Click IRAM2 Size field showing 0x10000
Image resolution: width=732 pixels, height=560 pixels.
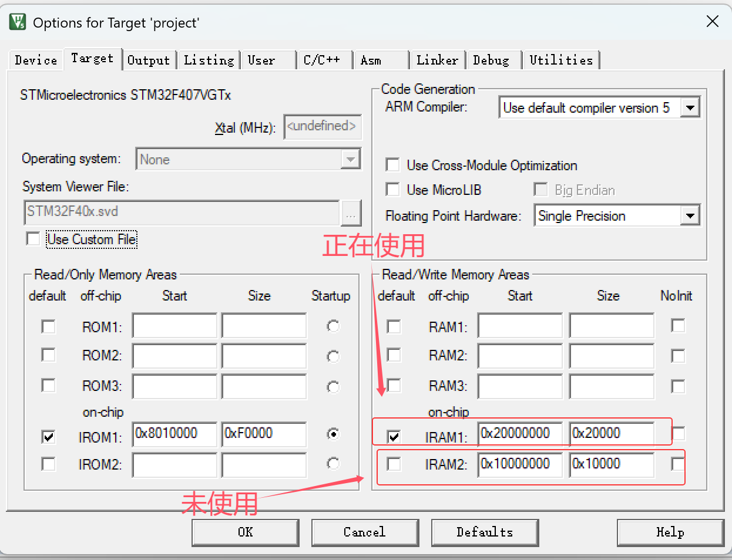click(612, 465)
